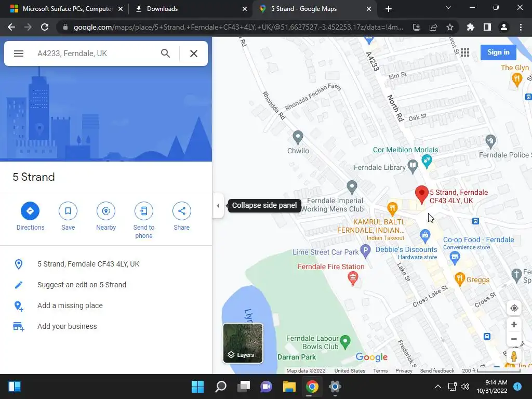Click the red 5 Strand map pin
The height and width of the screenshot is (399, 532).
tap(422, 195)
